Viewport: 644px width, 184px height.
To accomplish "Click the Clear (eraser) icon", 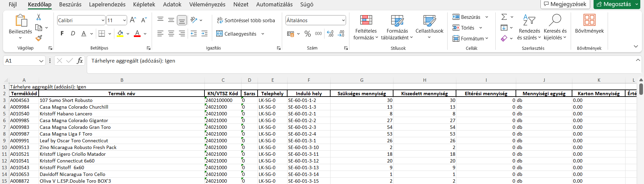I will [504, 38].
